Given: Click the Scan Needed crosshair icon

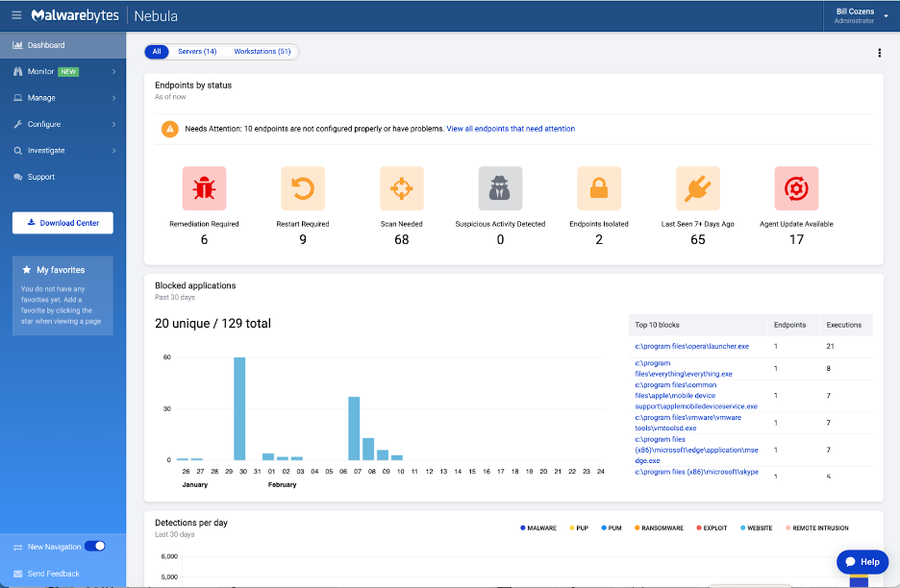Looking at the screenshot, I should pos(402,188).
